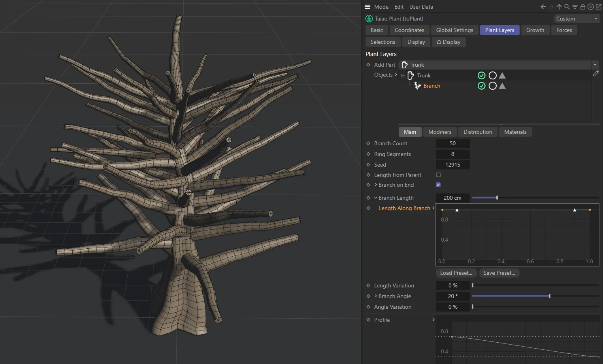The width and height of the screenshot is (603, 364).
Task: Click the filter icon in the top toolbar
Action: coord(575,7)
